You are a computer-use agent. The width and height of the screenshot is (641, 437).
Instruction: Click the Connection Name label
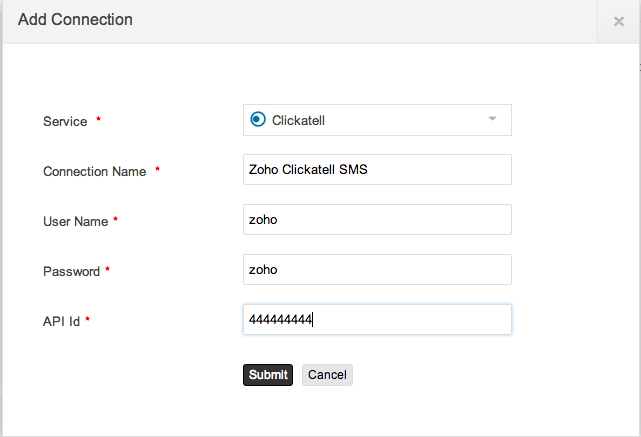coord(95,171)
